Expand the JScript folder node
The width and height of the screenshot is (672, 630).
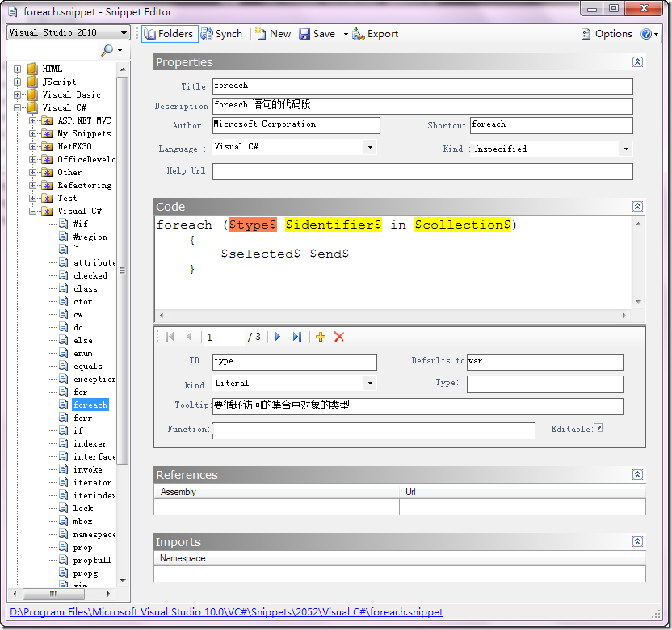[18, 82]
